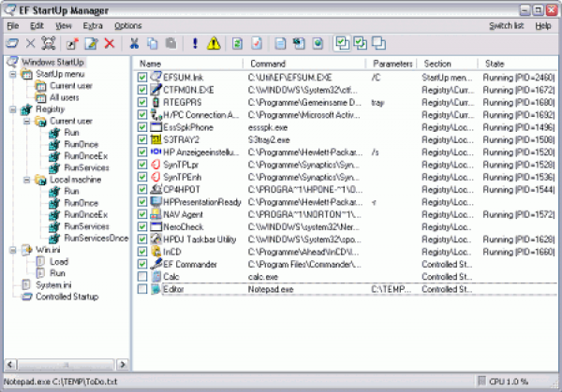Click the scissors cut icon
The image size is (562, 392).
pos(133,44)
